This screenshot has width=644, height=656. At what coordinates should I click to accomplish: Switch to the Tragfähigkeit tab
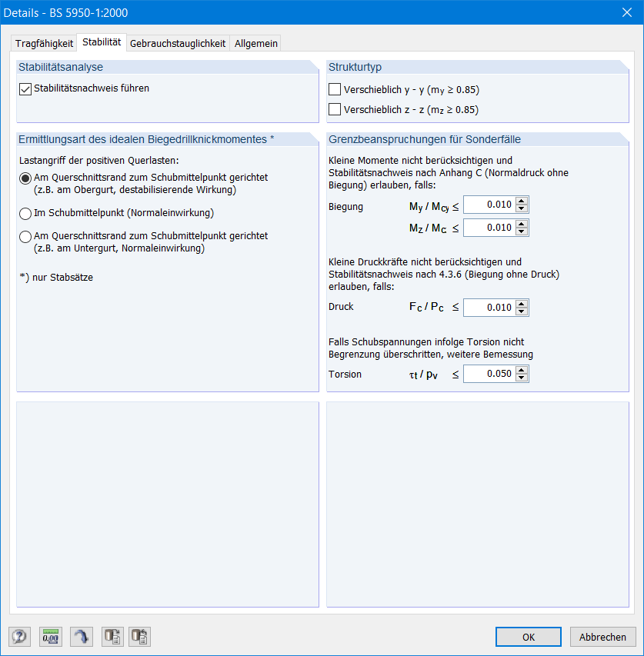[x=44, y=44]
